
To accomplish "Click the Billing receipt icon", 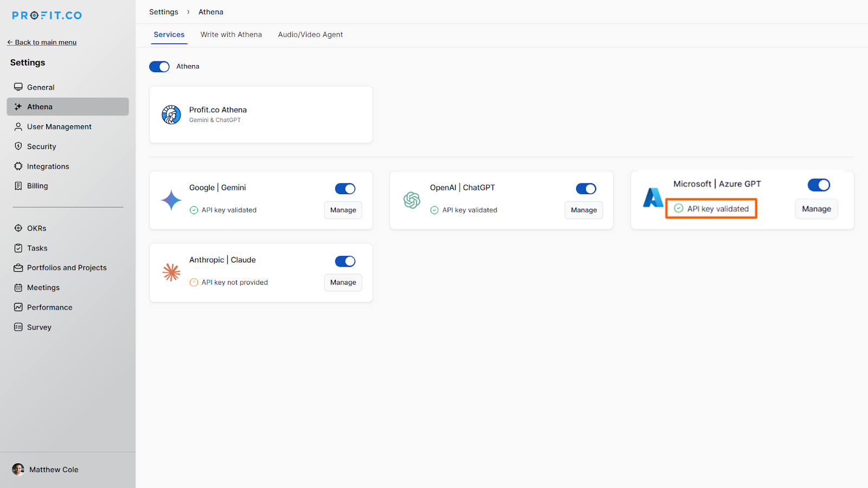I will [18, 185].
